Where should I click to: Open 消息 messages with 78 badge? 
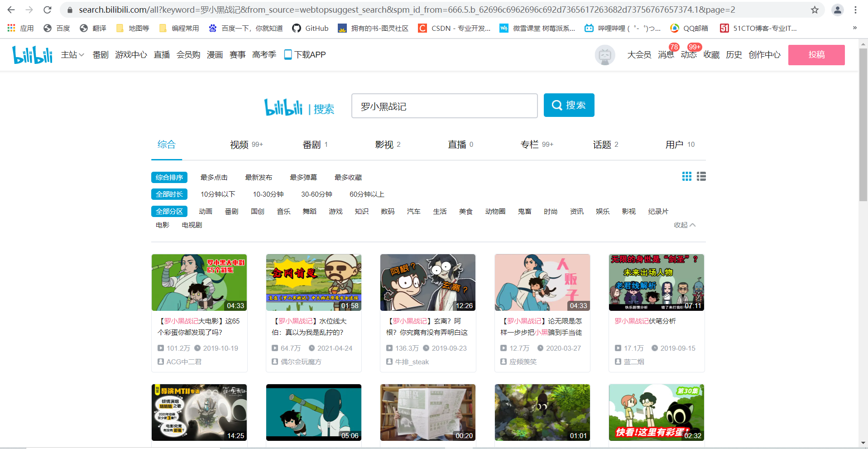pyautogui.click(x=666, y=55)
